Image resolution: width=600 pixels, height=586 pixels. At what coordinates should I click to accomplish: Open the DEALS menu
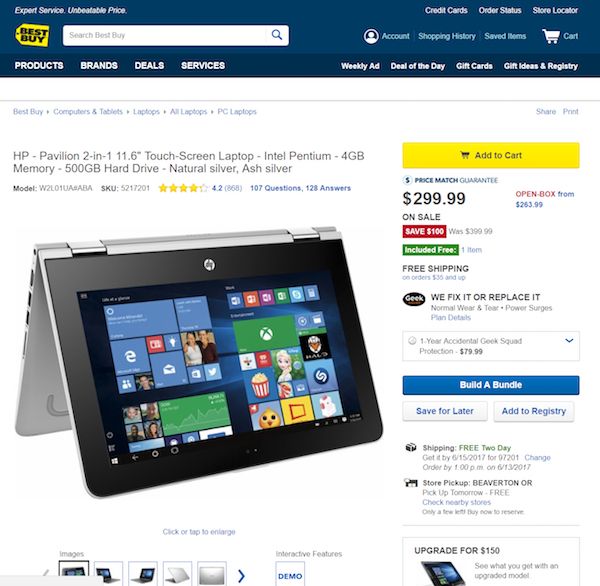(149, 65)
